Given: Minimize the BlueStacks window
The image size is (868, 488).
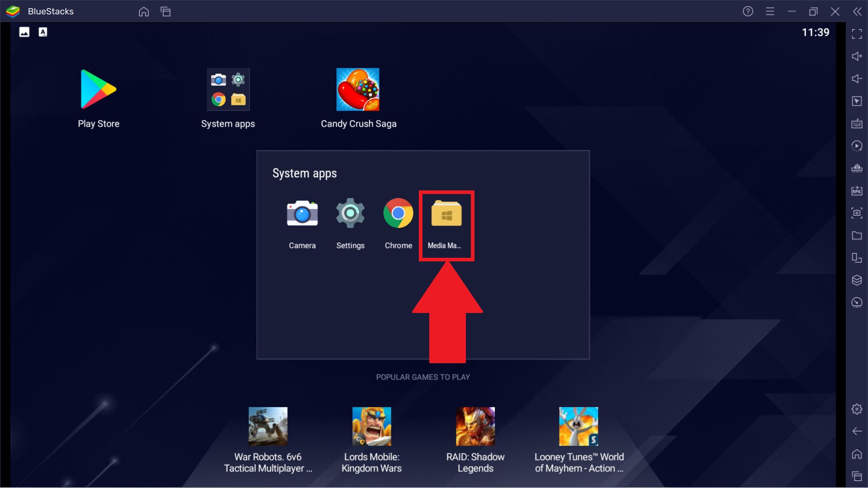Looking at the screenshot, I should click(x=792, y=11).
